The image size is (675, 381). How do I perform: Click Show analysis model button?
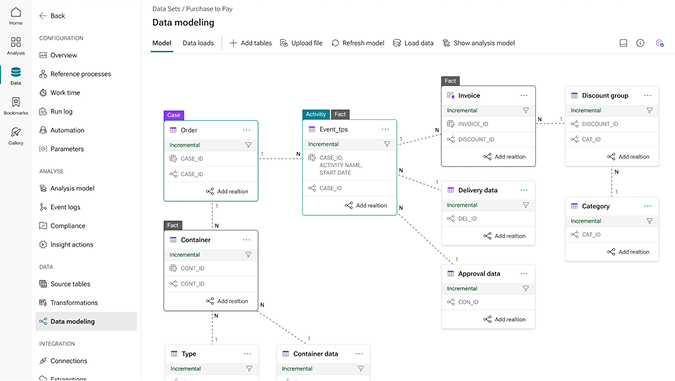coord(479,43)
